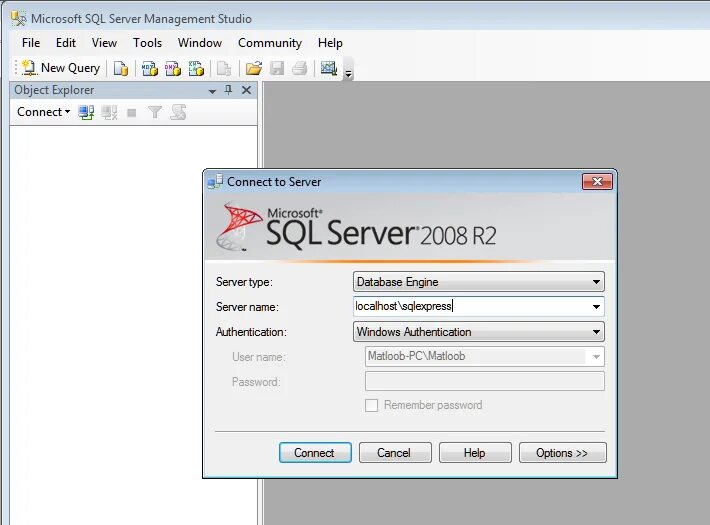710x525 pixels.
Task: Click the Stop icon in Object Explorer
Action: [132, 113]
